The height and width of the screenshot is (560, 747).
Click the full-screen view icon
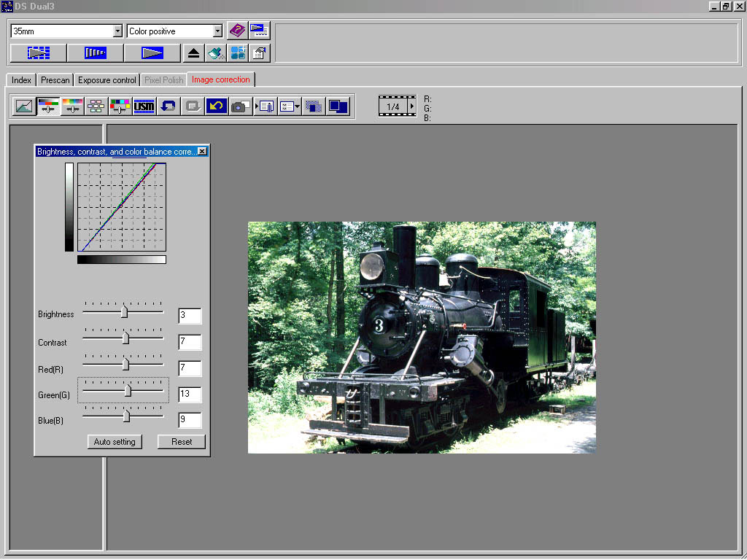point(338,106)
